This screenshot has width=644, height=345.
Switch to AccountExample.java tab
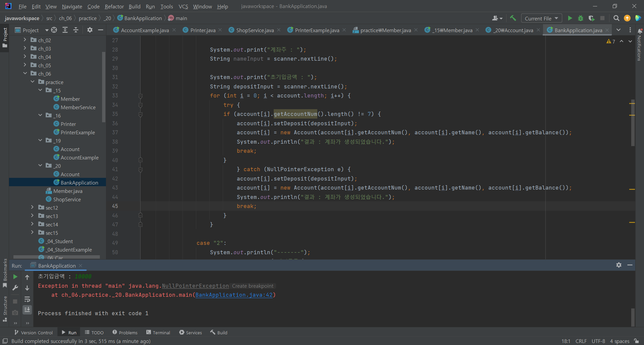point(145,30)
